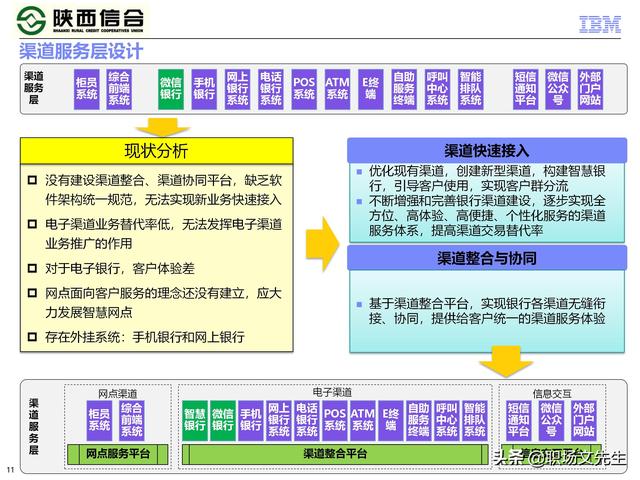Click the 短信通知平台 box in the top row
The height and width of the screenshot is (480, 640).
(x=525, y=89)
